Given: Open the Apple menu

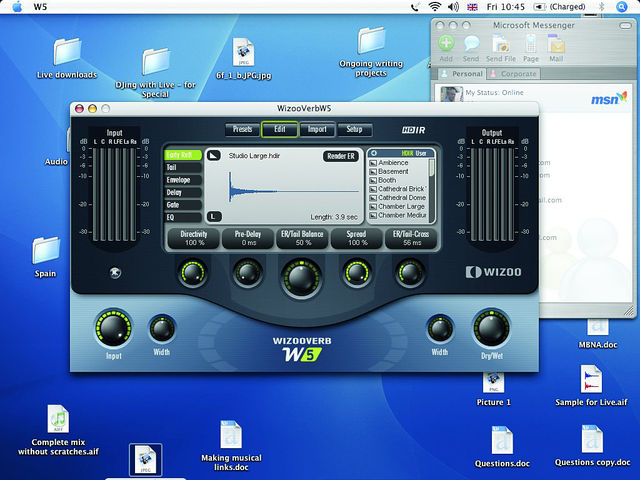Looking at the screenshot, I should [x=17, y=7].
